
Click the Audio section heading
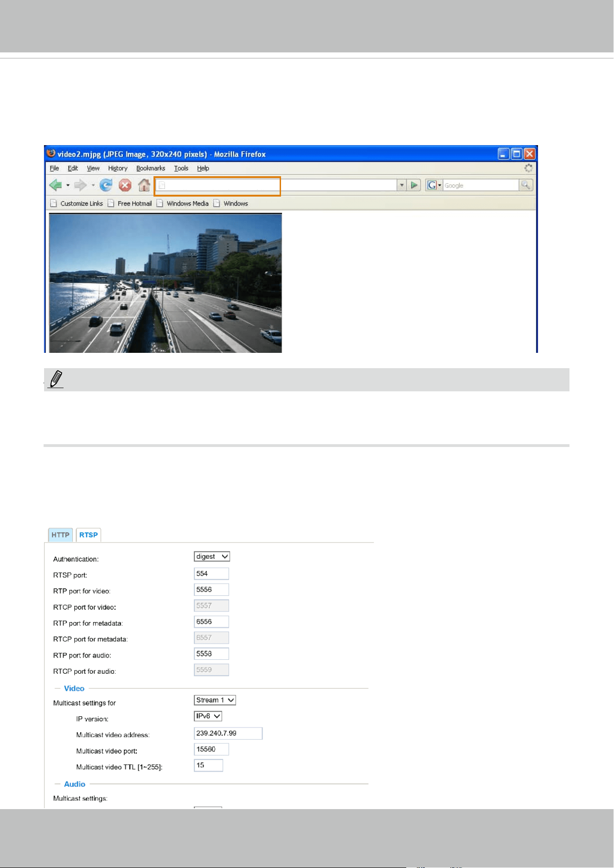click(75, 784)
